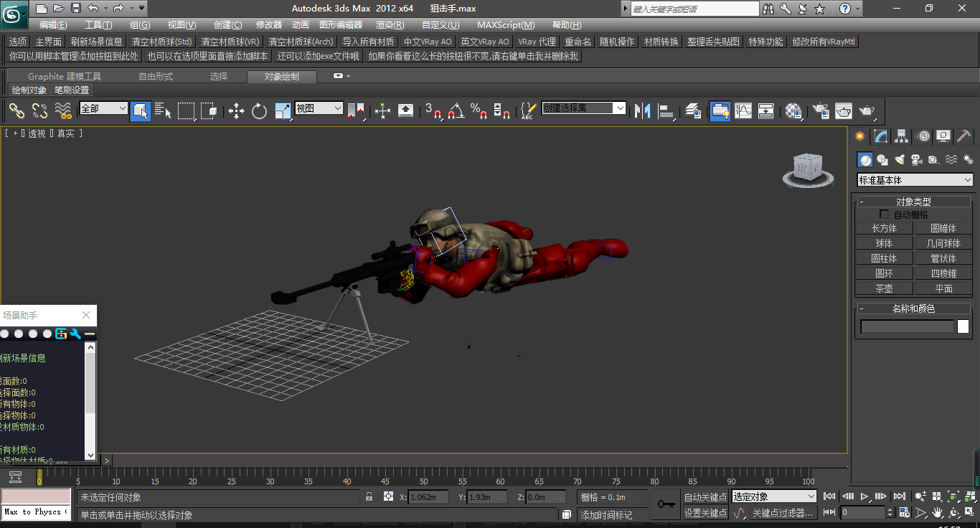Open the Select by Name list tool
This screenshot has width=980, height=528.
163,110
